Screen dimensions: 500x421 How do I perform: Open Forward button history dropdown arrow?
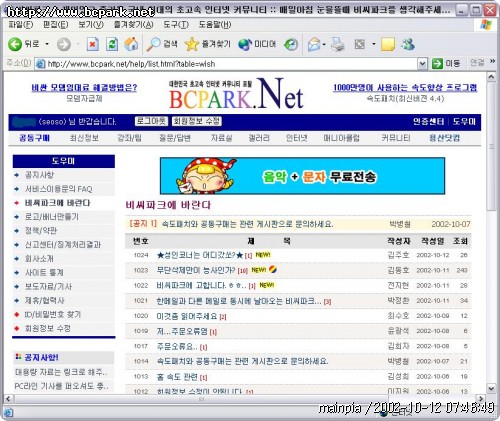click(x=78, y=44)
